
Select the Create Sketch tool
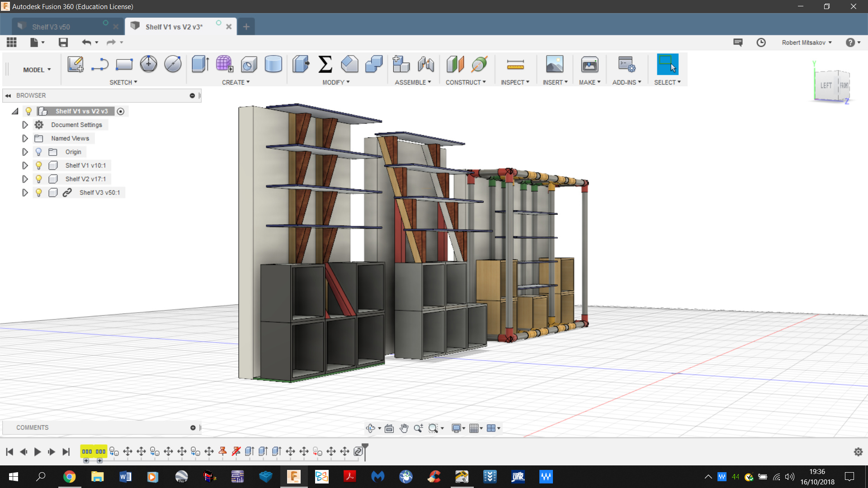click(75, 64)
